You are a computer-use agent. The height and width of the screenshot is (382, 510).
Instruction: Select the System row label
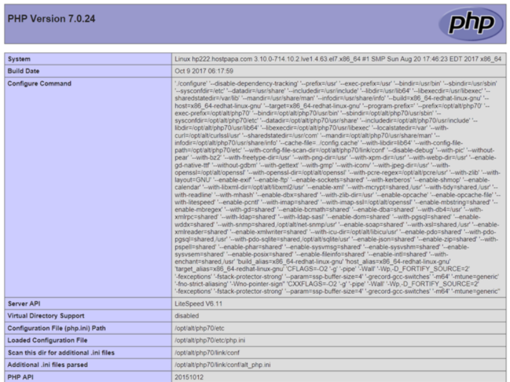[19, 59]
